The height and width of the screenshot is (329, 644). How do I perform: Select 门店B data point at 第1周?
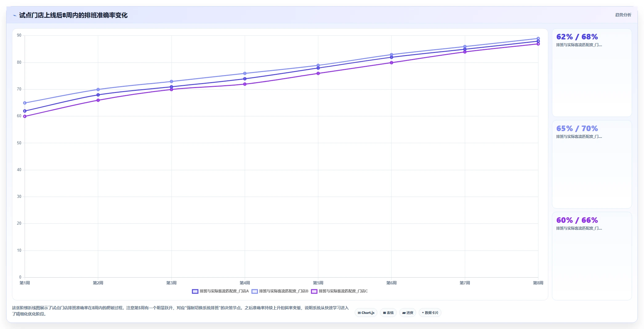click(x=25, y=103)
